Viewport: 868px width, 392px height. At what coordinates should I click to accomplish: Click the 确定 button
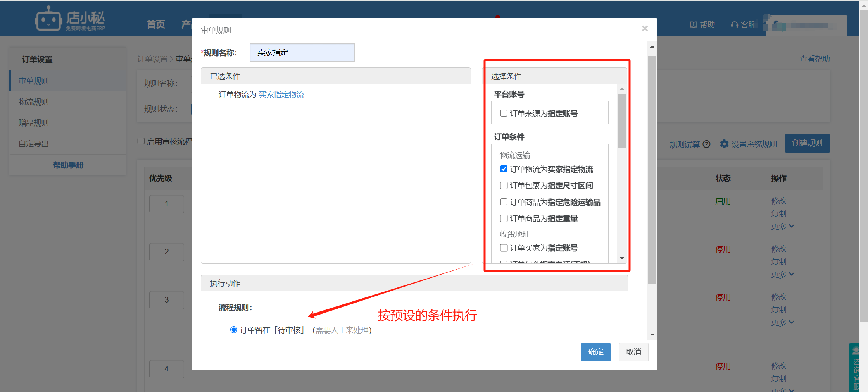(x=595, y=352)
